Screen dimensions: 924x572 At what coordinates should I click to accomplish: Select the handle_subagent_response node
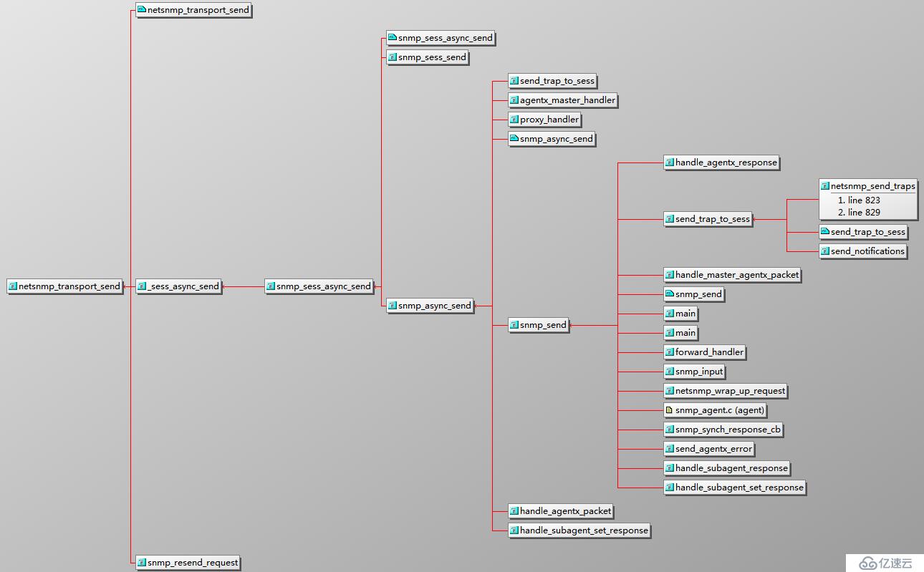point(727,468)
